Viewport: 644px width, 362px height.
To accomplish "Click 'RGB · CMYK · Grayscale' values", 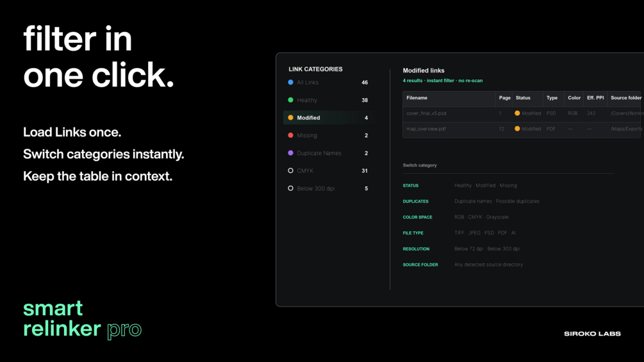I will (481, 217).
